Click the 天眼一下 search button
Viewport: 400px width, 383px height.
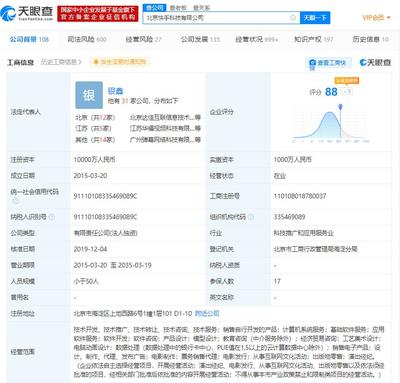(x=315, y=18)
